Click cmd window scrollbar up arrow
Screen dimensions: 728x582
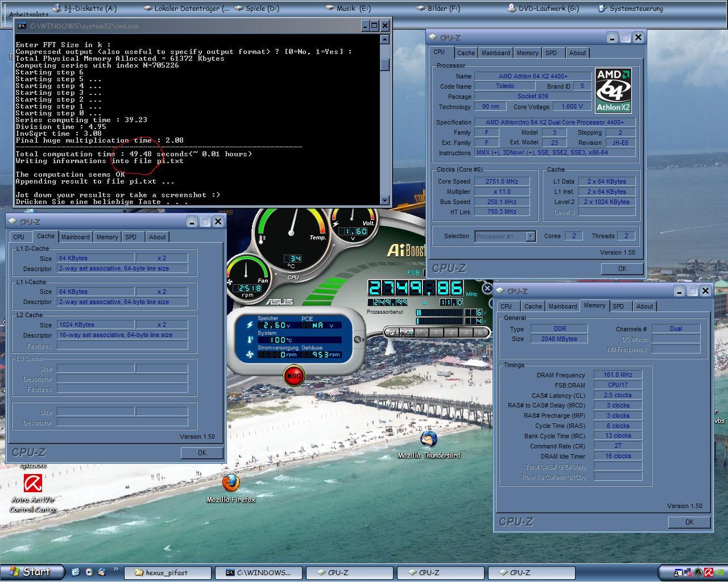385,39
